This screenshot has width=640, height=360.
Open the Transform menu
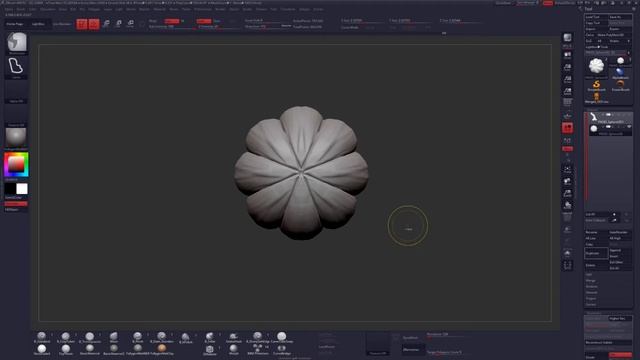287,9
